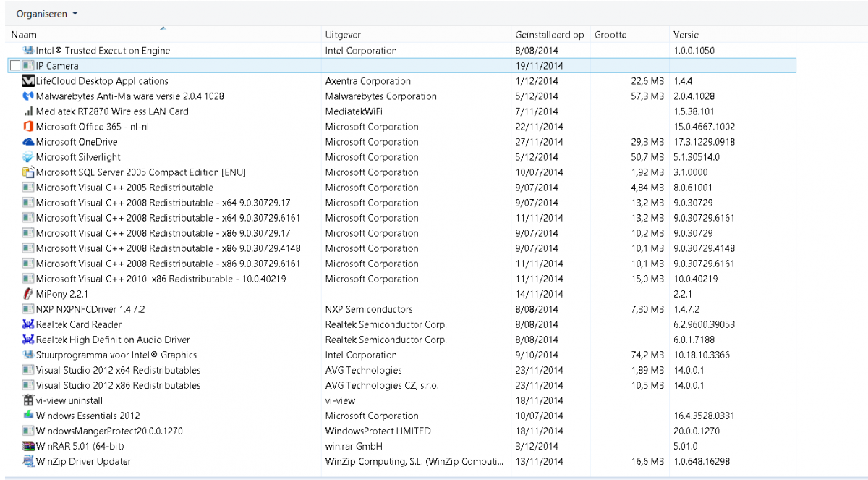Click the Microsoft OneDrive cloud icon
Image resolution: width=868 pixels, height=480 pixels.
28,142
